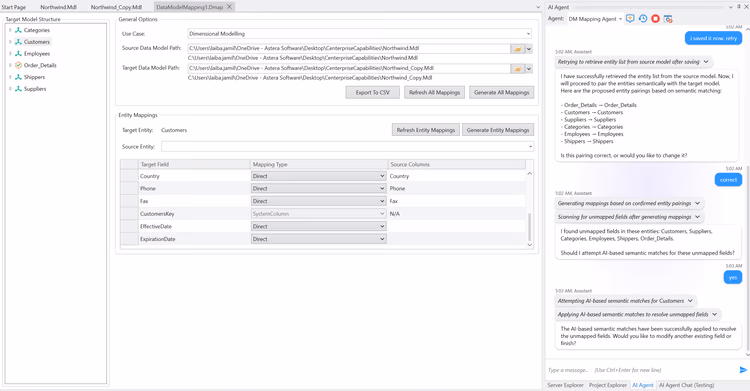
Task: Click the Source Data Model Path field
Action: [x=349, y=48]
